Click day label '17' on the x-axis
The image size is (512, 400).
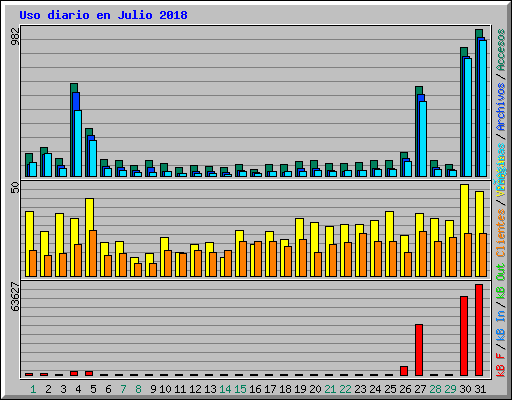click(270, 389)
